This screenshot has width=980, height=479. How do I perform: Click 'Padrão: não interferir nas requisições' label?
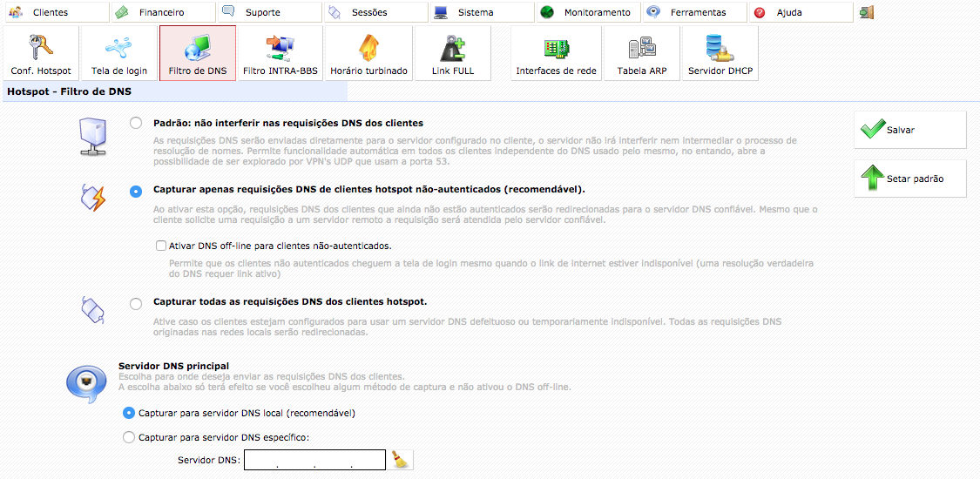pos(288,123)
